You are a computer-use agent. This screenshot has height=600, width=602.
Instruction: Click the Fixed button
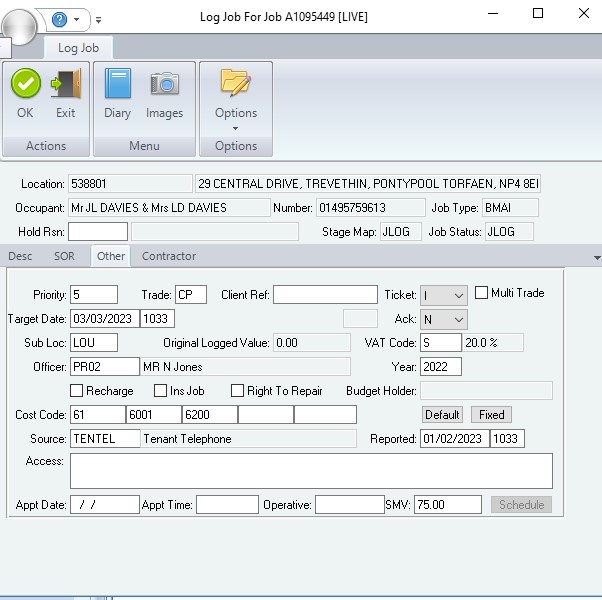[x=491, y=415]
